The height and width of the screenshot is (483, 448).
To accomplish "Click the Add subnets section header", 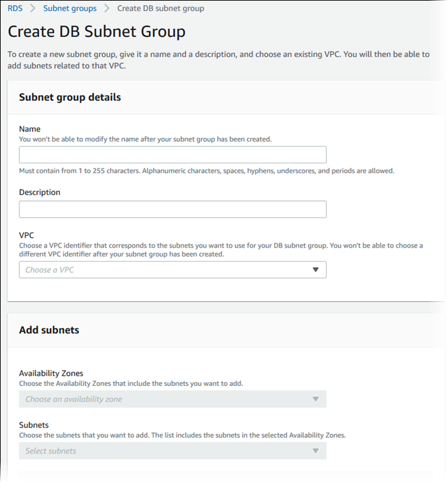I will (x=49, y=330).
